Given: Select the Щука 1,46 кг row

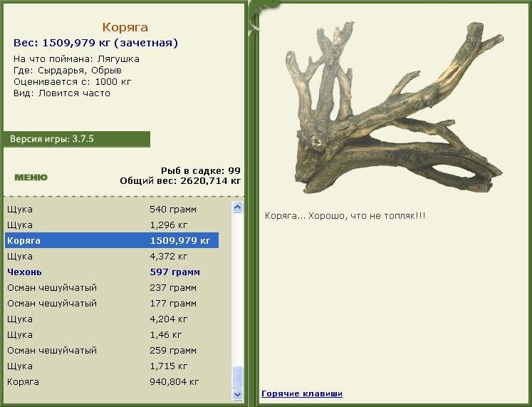Looking at the screenshot, I should [x=112, y=334].
